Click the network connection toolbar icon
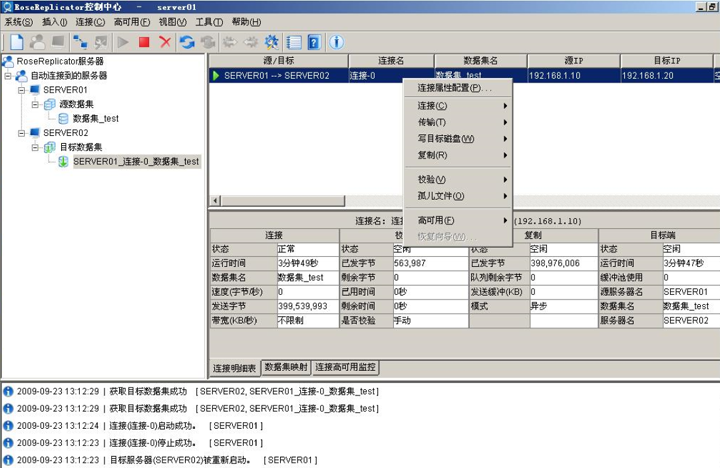Image resolution: width=720 pixels, height=468 pixels. [80, 42]
